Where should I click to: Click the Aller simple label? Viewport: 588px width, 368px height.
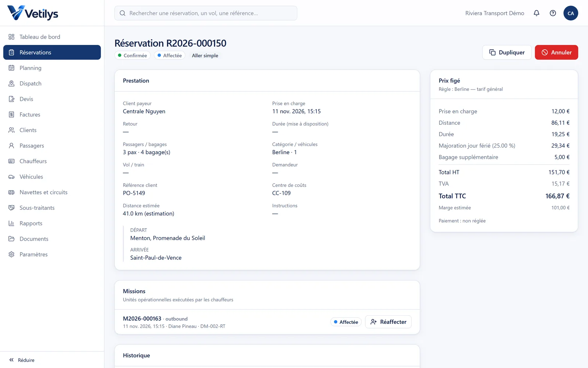click(x=205, y=56)
